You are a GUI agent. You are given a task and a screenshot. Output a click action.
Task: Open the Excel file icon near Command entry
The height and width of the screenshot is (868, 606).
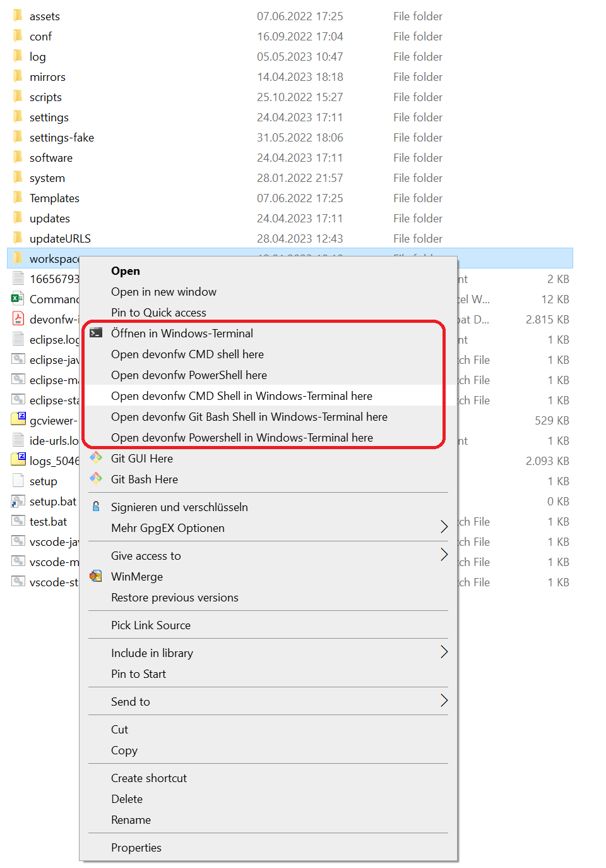click(18, 298)
